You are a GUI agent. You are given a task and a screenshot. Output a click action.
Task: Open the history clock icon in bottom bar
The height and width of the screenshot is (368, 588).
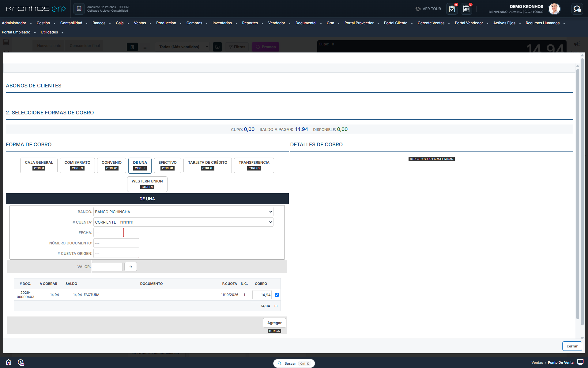(x=21, y=362)
